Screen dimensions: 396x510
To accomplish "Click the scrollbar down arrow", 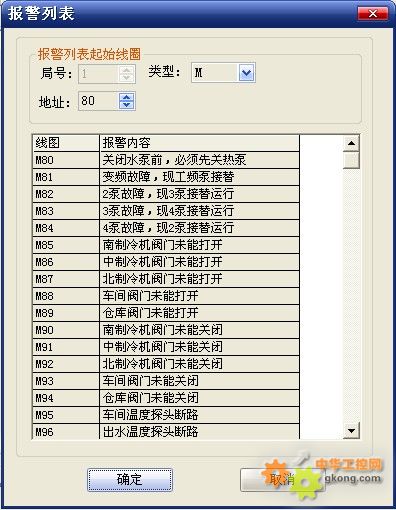I will point(351,430).
